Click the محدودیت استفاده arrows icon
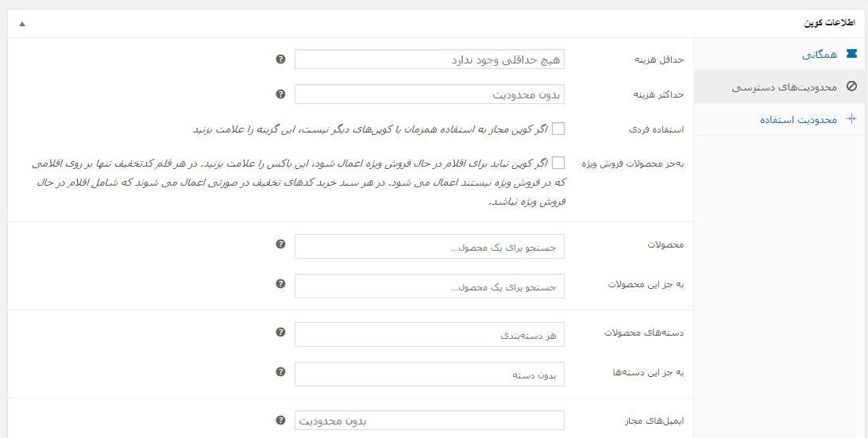Image resolution: width=868 pixels, height=438 pixels. 852,119
